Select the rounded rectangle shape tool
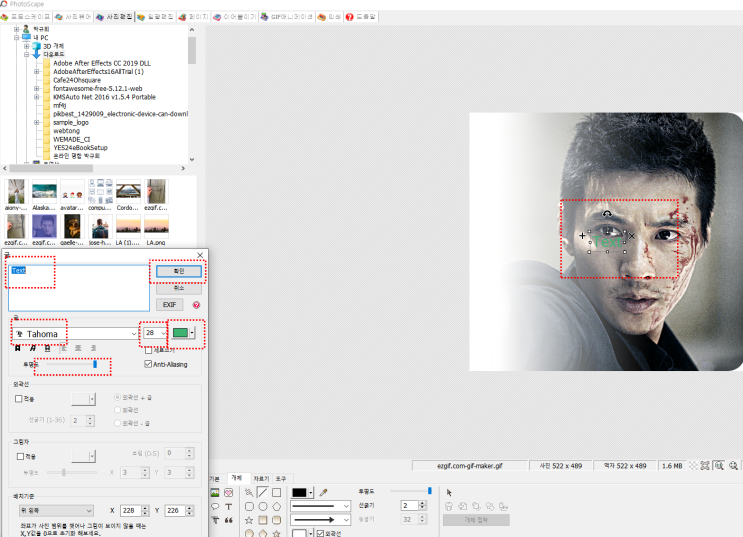The image size is (743, 537). coord(249,506)
